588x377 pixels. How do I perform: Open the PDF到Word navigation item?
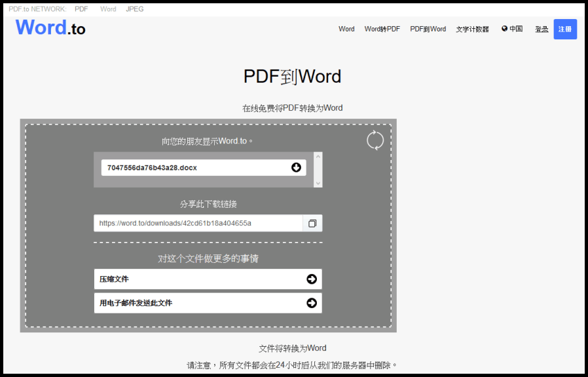coord(428,29)
